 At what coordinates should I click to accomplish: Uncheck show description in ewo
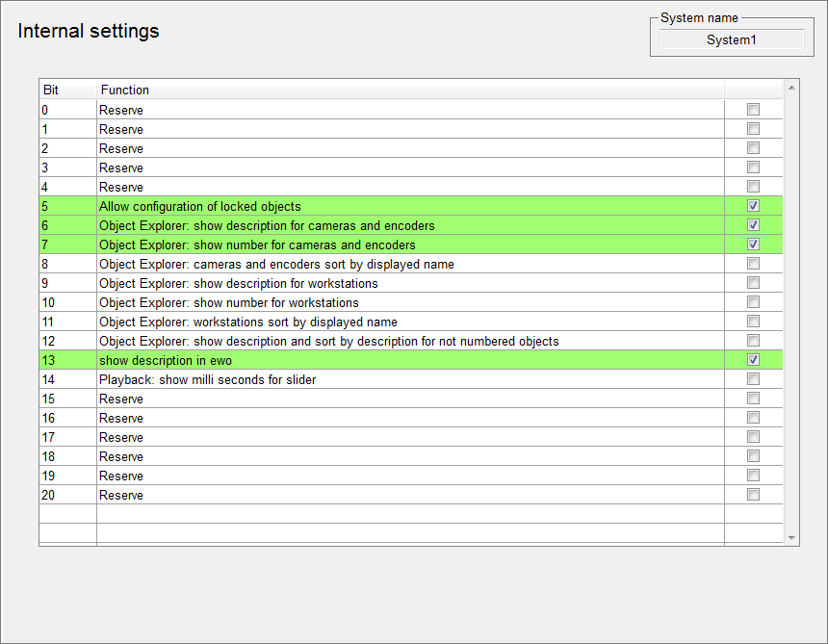click(753, 360)
